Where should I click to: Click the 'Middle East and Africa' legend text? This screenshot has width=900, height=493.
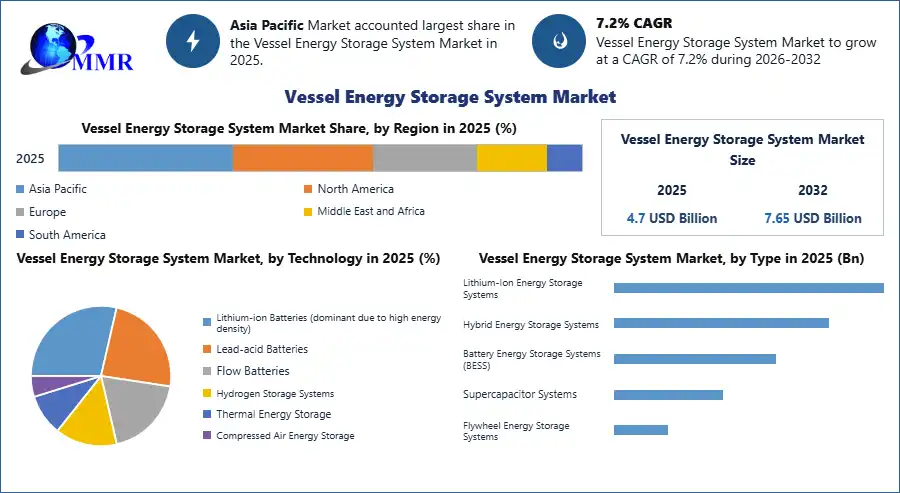click(x=371, y=211)
